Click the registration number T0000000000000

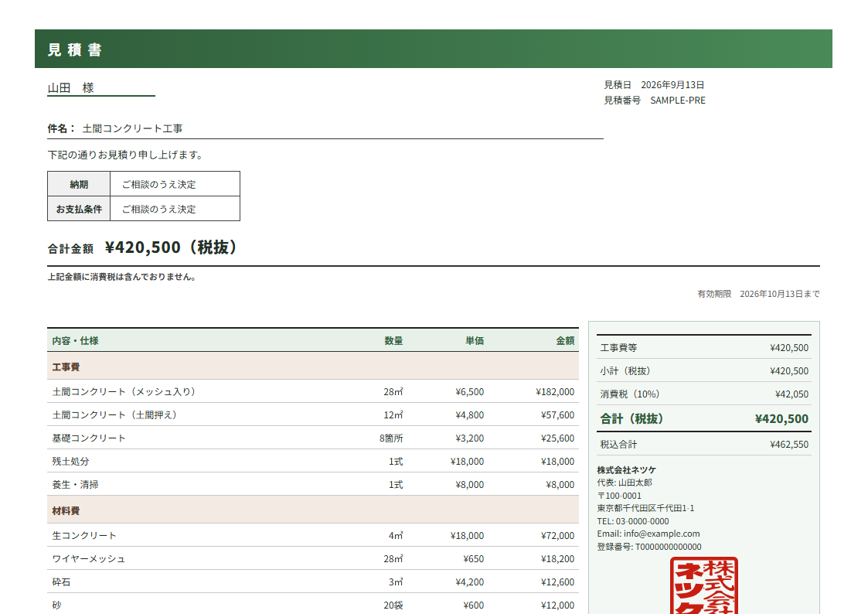[668, 547]
